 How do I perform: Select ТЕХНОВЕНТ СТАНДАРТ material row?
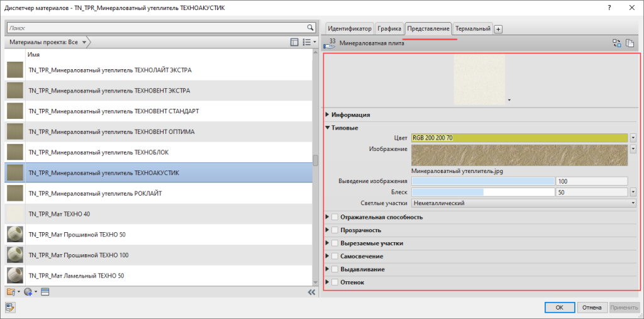tap(158, 111)
